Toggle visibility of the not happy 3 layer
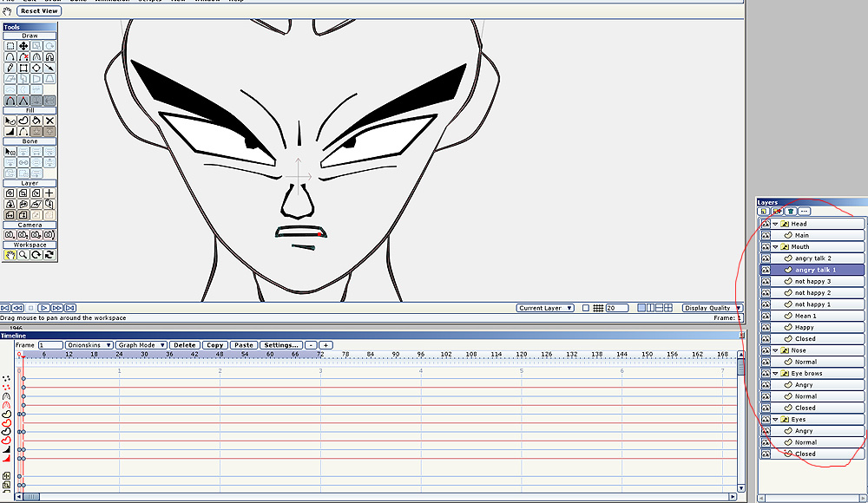Viewport: 868px width, 503px height. 766,282
